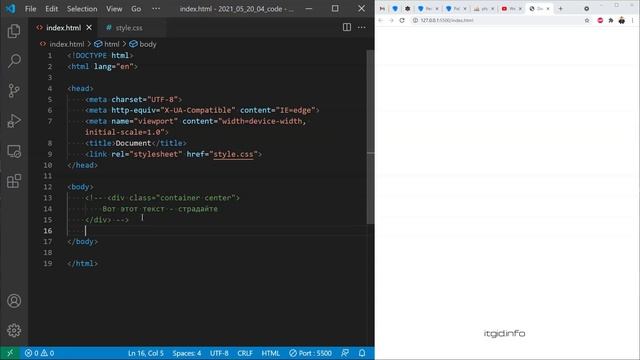Click the Russian comment text on line 14
Screen dimensions: 640x360
pyautogui.click(x=160, y=209)
